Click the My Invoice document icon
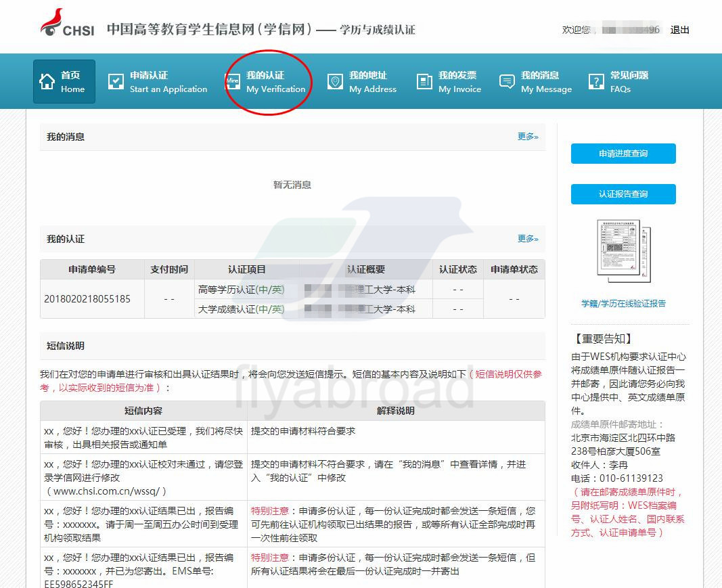 coord(424,82)
